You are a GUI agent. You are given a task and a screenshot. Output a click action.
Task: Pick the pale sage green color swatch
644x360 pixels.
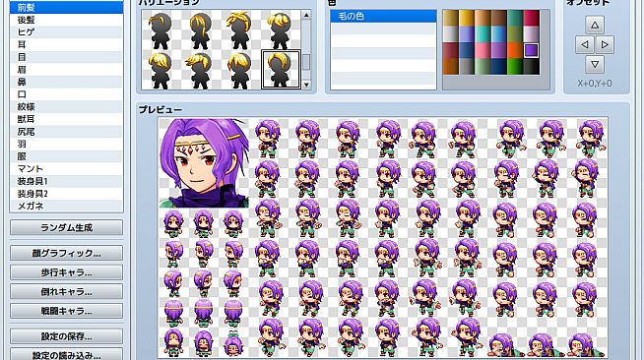tap(483, 67)
